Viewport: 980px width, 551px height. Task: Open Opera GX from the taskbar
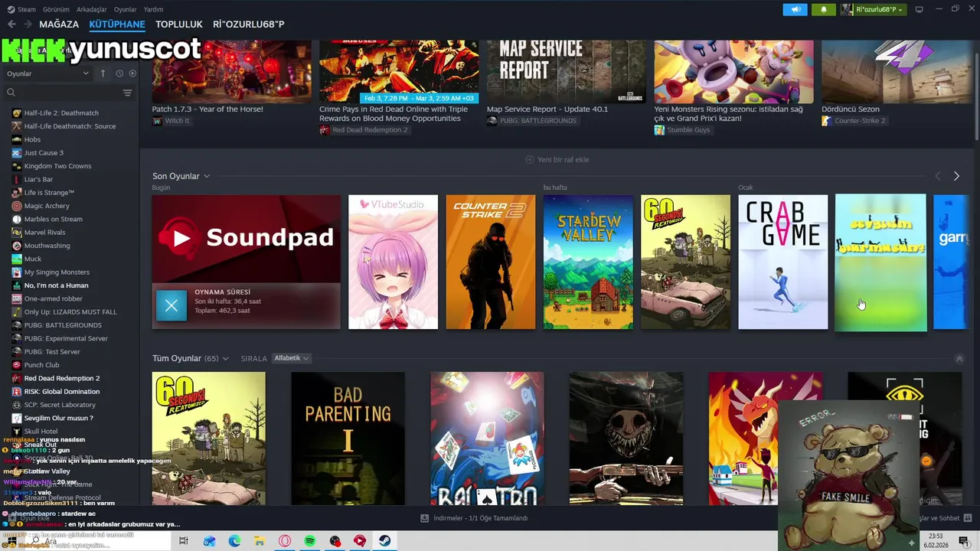point(285,541)
